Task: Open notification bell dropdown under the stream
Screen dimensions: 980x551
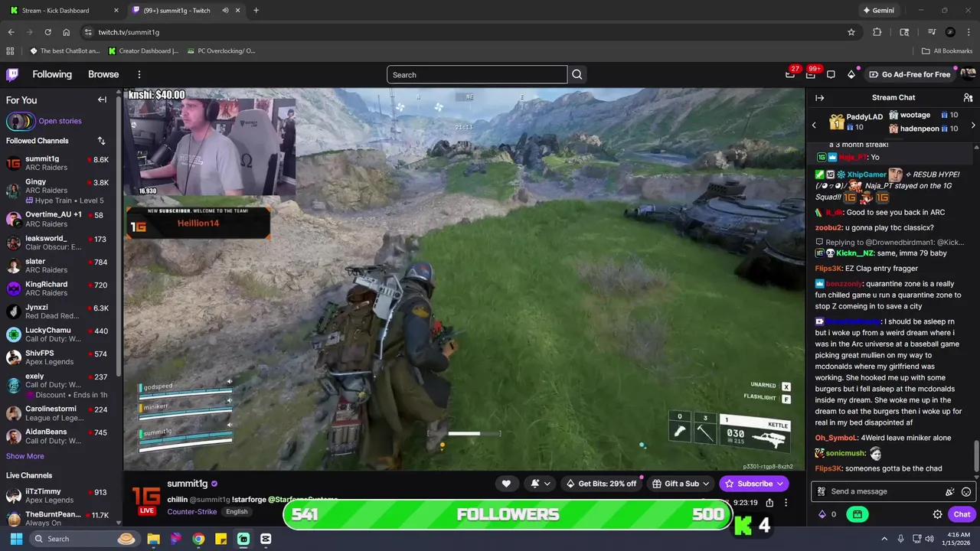Action: tap(540, 484)
